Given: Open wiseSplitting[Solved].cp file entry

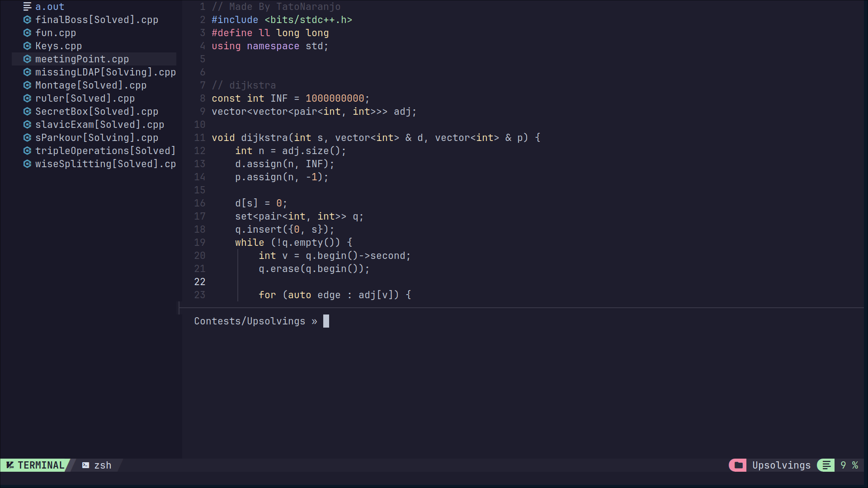Looking at the screenshot, I should pyautogui.click(x=106, y=164).
